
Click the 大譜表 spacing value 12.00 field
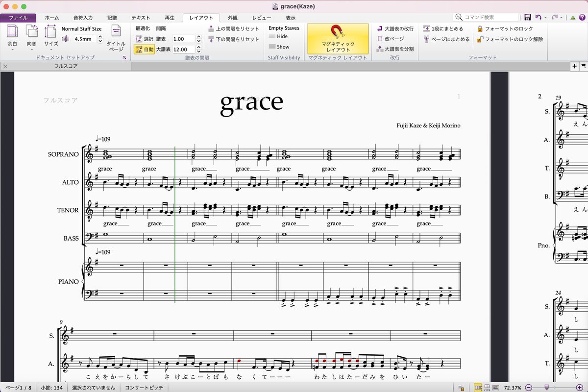183,49
